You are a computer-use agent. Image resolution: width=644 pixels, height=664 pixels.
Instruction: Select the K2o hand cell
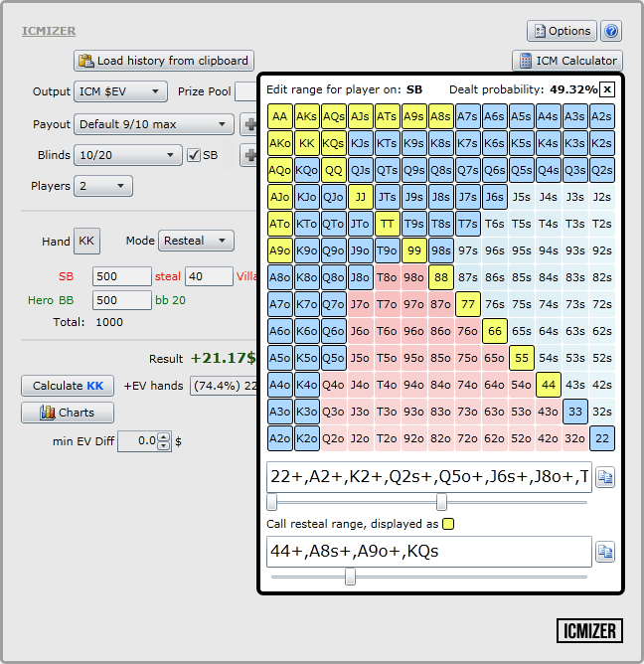(306, 438)
